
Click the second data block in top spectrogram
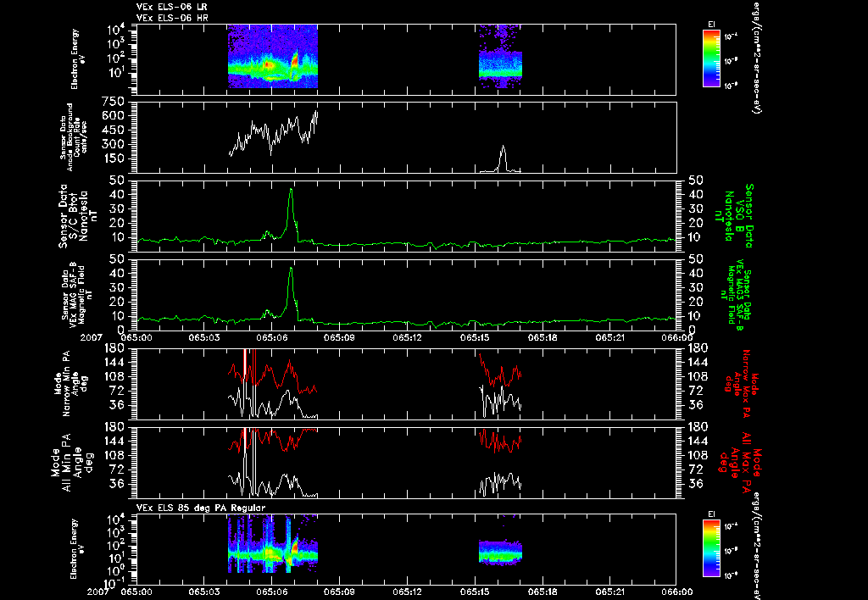coord(500,57)
